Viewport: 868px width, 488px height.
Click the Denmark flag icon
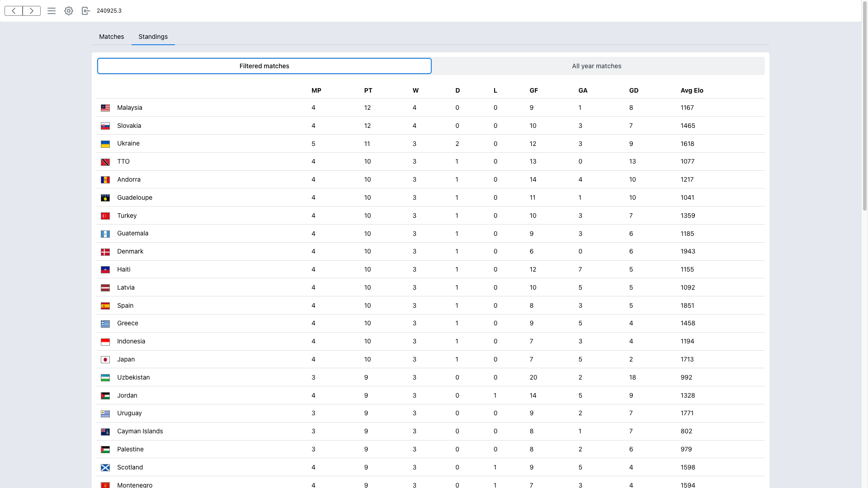105,252
